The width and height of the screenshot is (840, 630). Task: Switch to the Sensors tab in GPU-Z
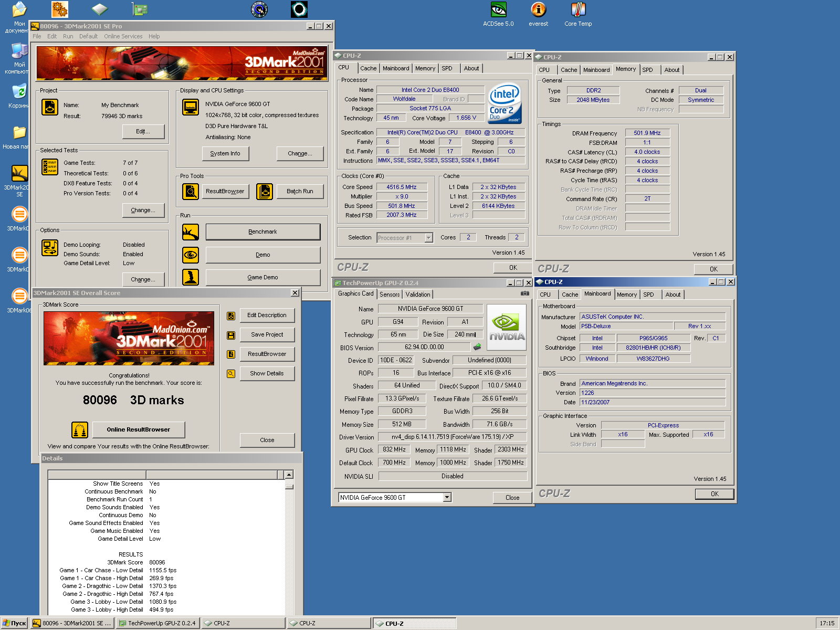[x=390, y=295]
